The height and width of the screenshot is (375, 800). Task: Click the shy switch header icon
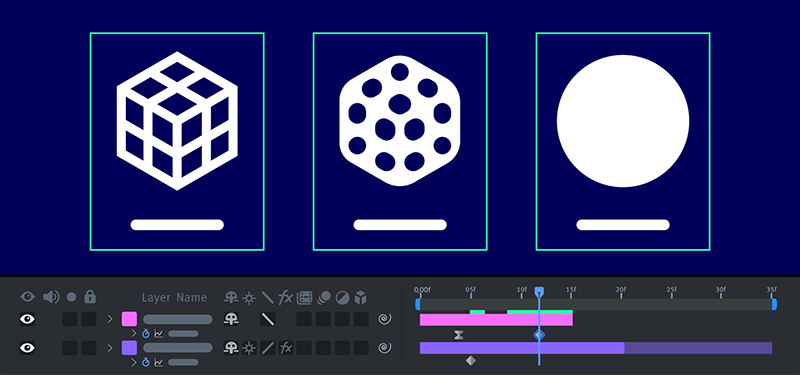point(231,297)
